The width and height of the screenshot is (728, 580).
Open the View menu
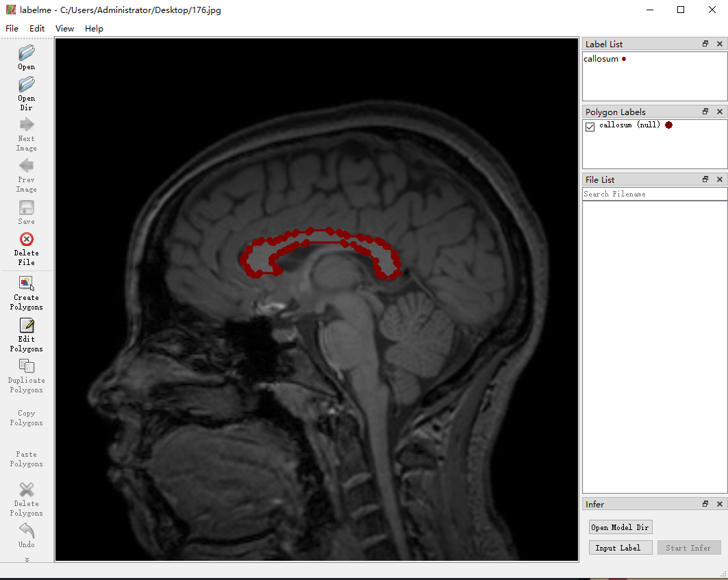point(64,29)
